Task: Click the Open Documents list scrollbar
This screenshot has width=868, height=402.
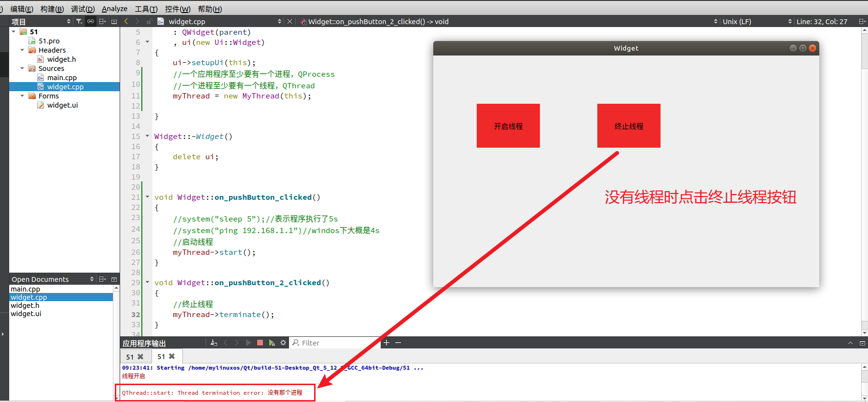Action: coord(116,343)
